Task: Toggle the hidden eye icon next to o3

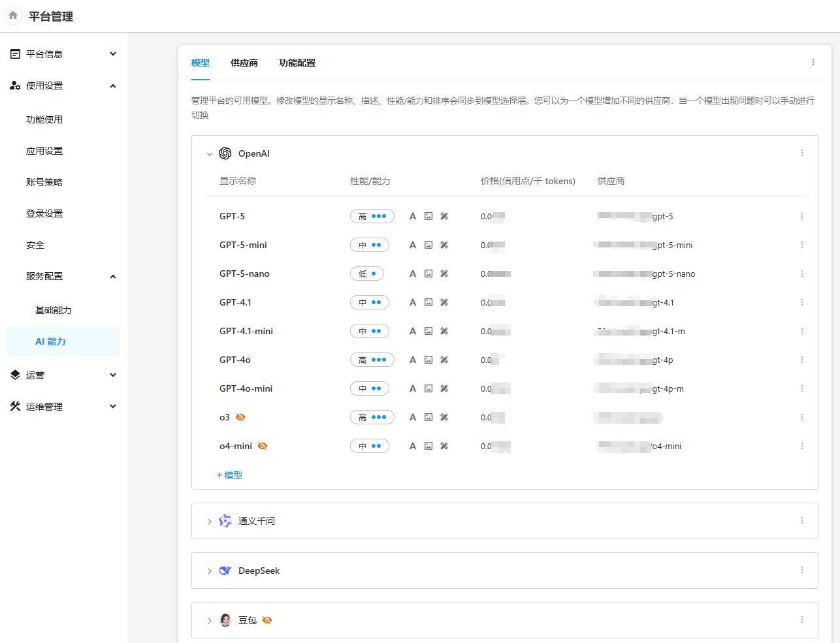Action: tap(240, 417)
